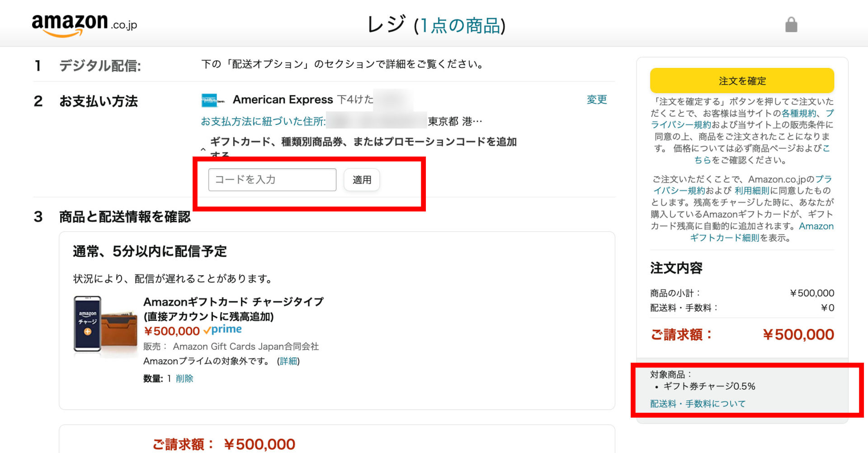
Task: Click the prime badge beside the price
Action: (x=223, y=330)
